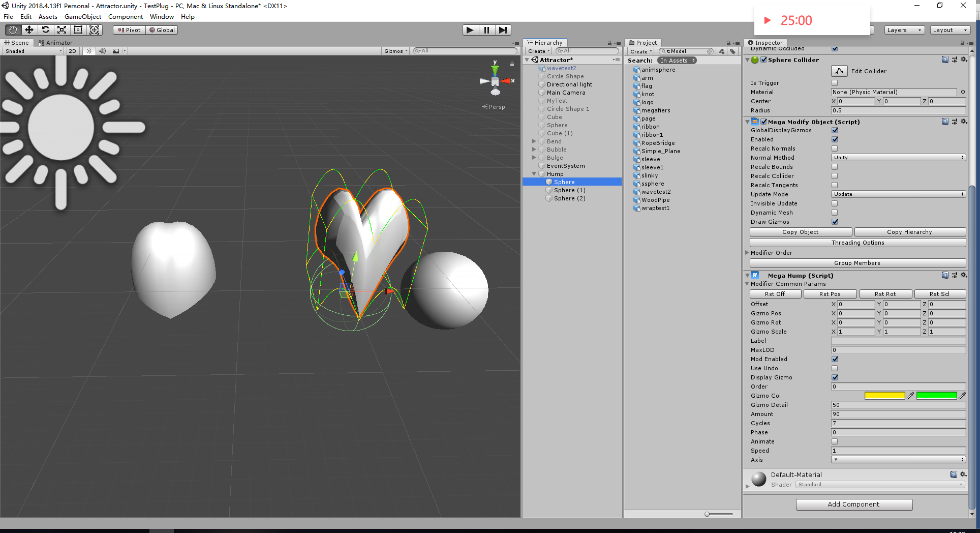980x533 pixels.
Task: Open the Assets menu
Action: (48, 17)
